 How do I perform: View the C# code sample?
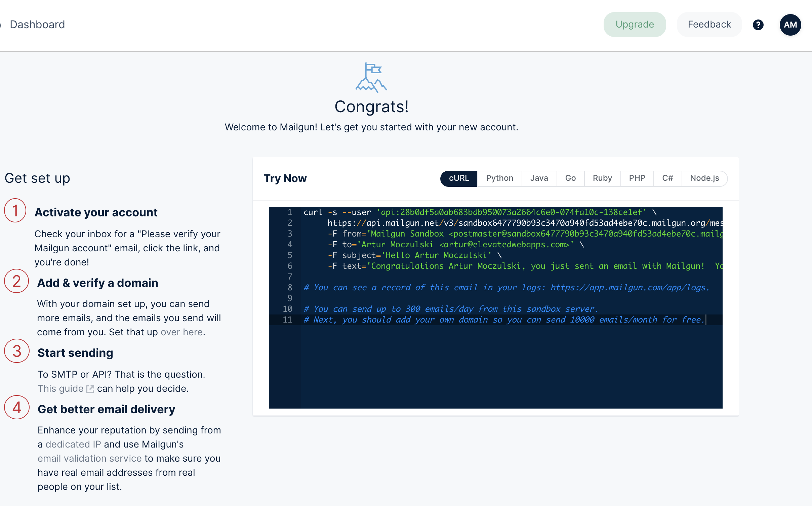click(667, 178)
